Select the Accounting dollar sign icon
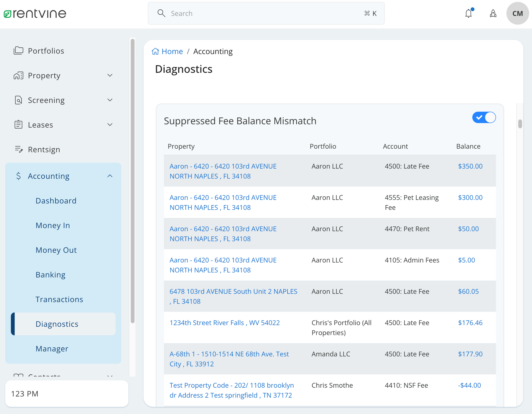The image size is (532, 414). [19, 176]
